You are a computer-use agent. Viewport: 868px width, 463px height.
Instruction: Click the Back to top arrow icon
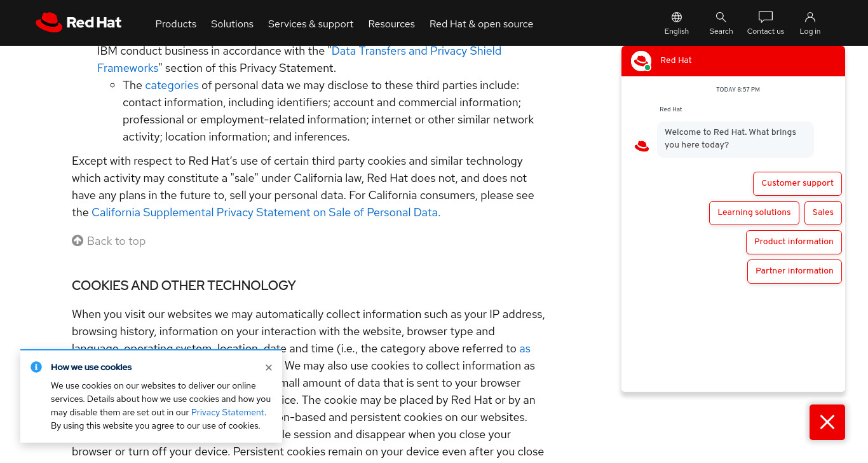click(78, 240)
